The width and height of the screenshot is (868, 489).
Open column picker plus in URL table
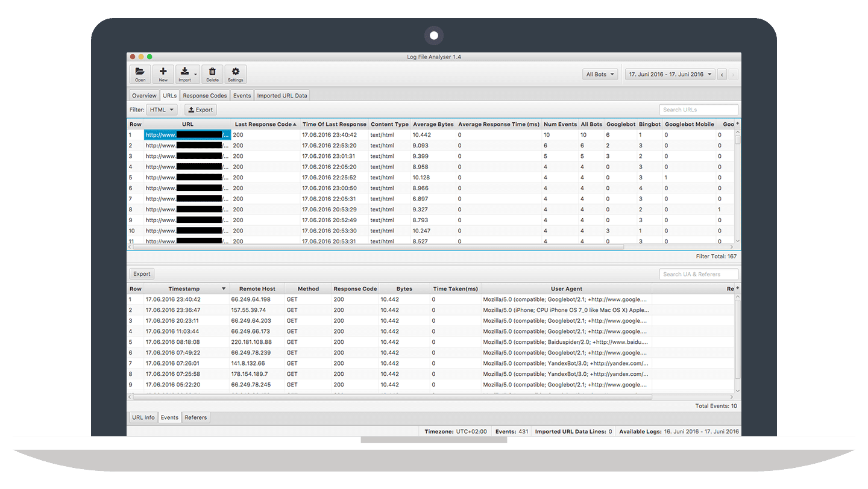tap(737, 124)
